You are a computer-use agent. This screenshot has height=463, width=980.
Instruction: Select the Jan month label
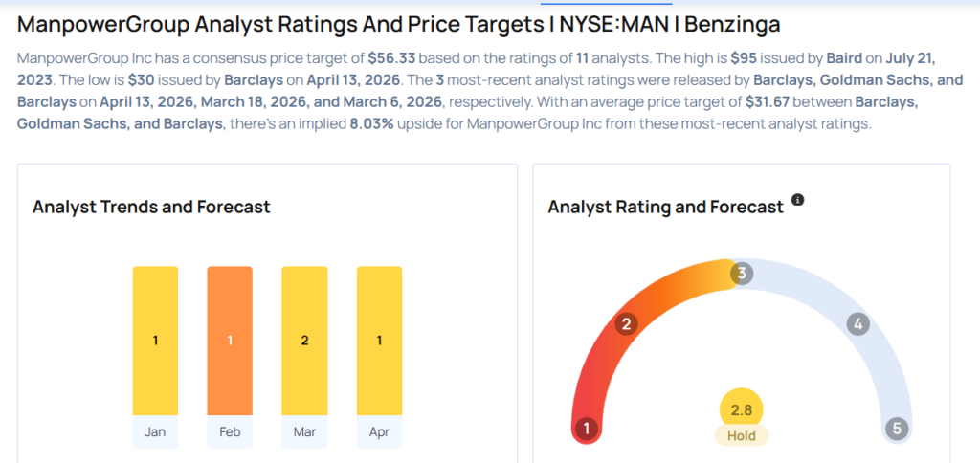tap(155, 432)
